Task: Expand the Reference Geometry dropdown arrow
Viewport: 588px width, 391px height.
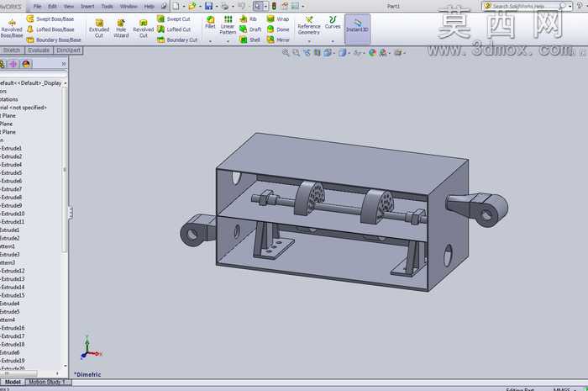Action: pos(309,41)
